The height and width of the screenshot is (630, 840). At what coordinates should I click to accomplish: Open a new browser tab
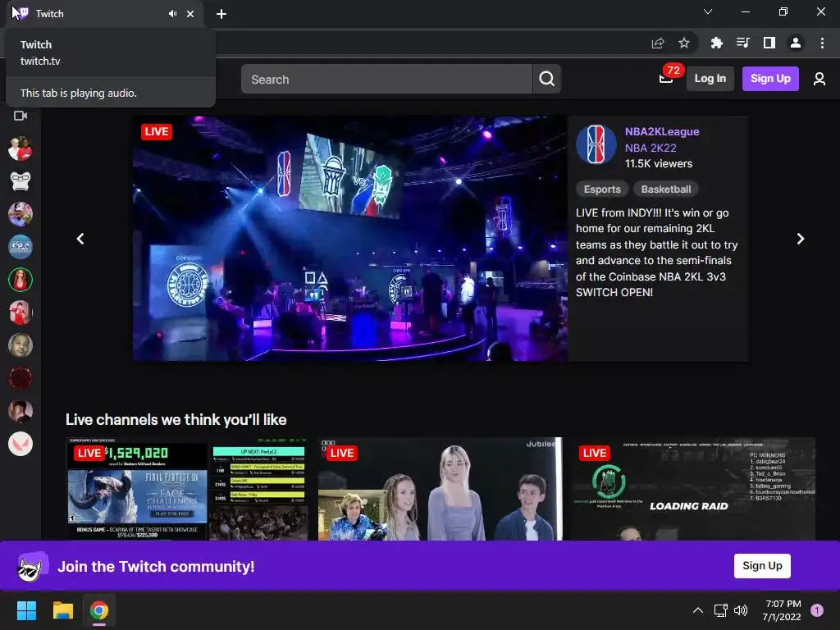pyautogui.click(x=221, y=14)
